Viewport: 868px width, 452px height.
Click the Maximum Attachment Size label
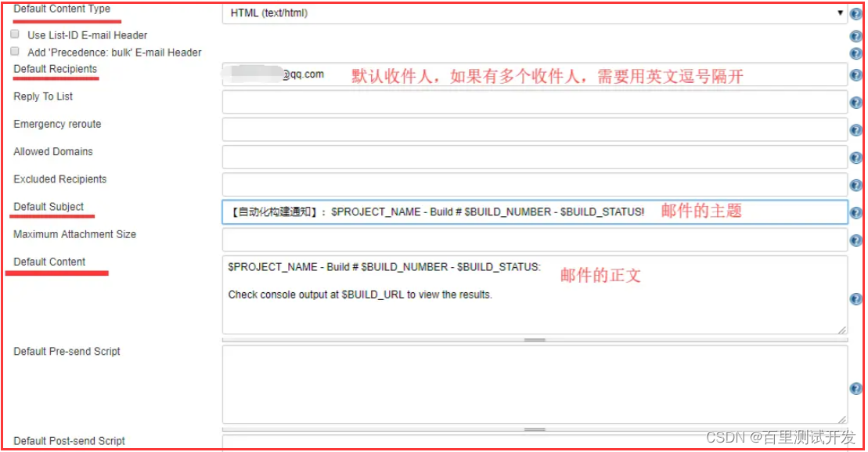tap(74, 234)
